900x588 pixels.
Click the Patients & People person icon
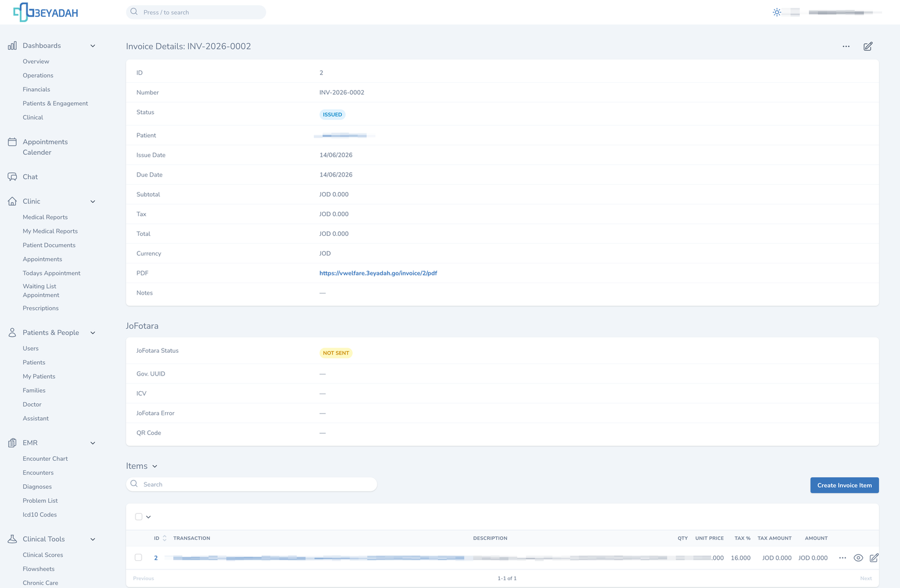tap(12, 332)
